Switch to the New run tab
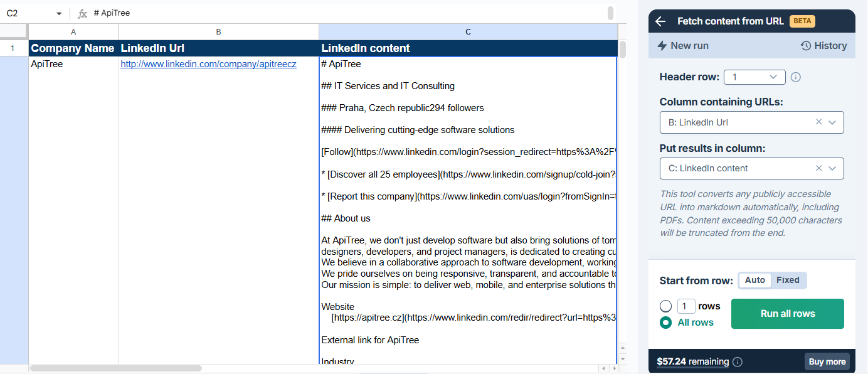 pyautogui.click(x=683, y=46)
